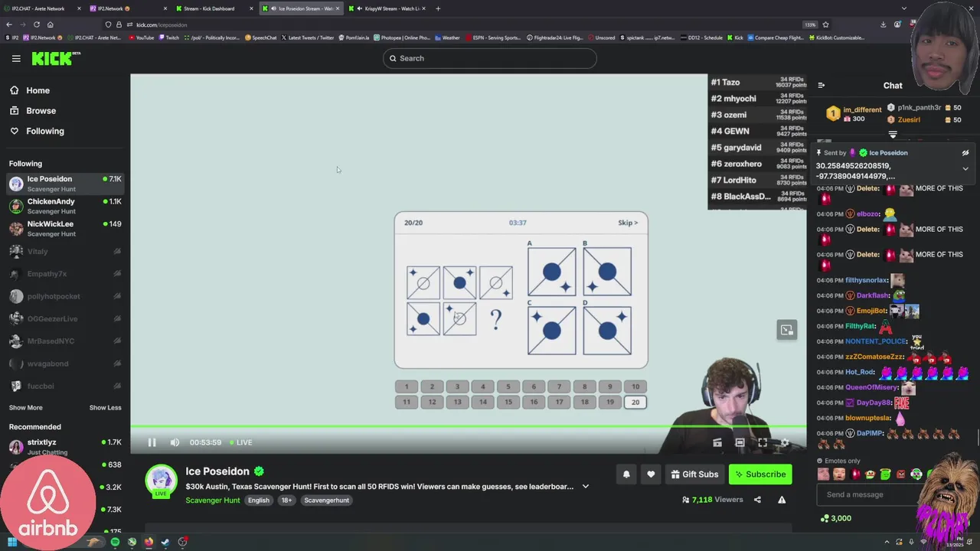Select answer option A in the quiz
The height and width of the screenshot is (551, 980).
click(x=551, y=271)
